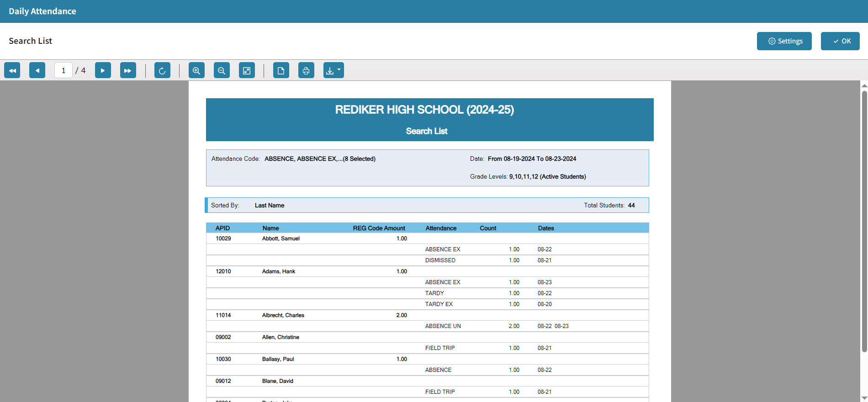Zoom in on the report
This screenshot has width=868, height=402.
196,70
